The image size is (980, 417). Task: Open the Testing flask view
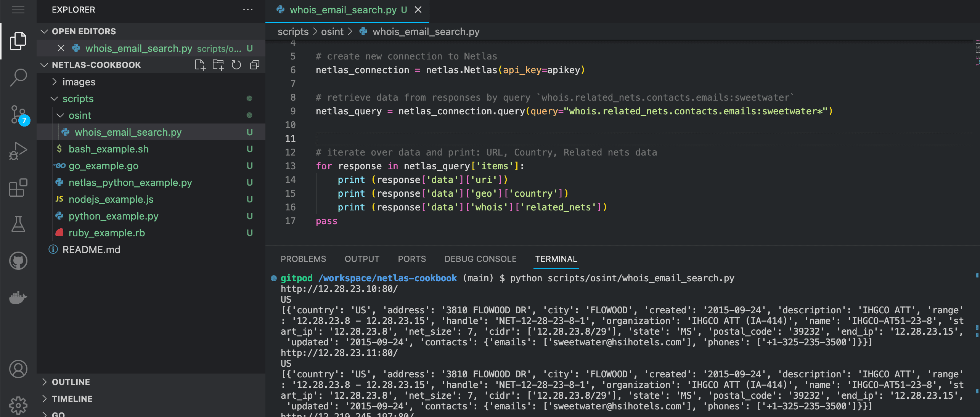point(18,224)
